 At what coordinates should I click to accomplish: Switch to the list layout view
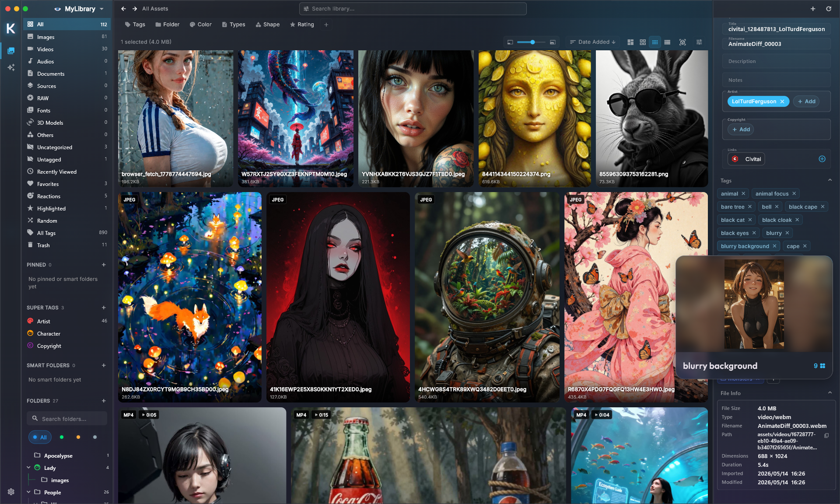[x=667, y=42]
